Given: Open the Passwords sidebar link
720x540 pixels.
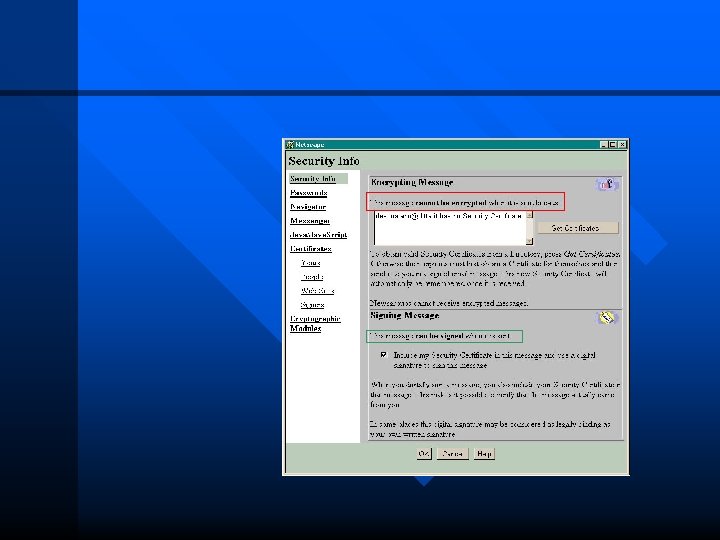Looking at the screenshot, I should pos(309,193).
